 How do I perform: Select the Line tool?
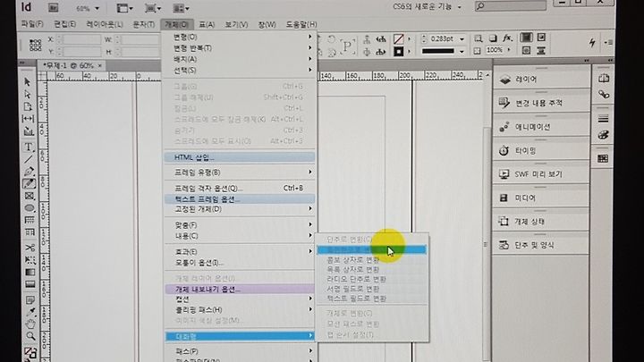click(x=29, y=159)
